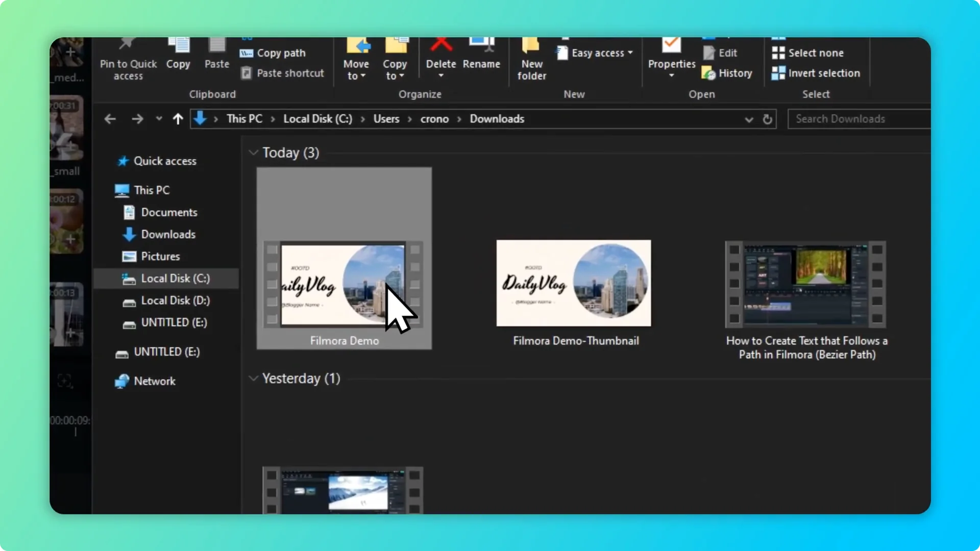
Task: Open the Delete dropdown arrow
Action: pos(441,76)
